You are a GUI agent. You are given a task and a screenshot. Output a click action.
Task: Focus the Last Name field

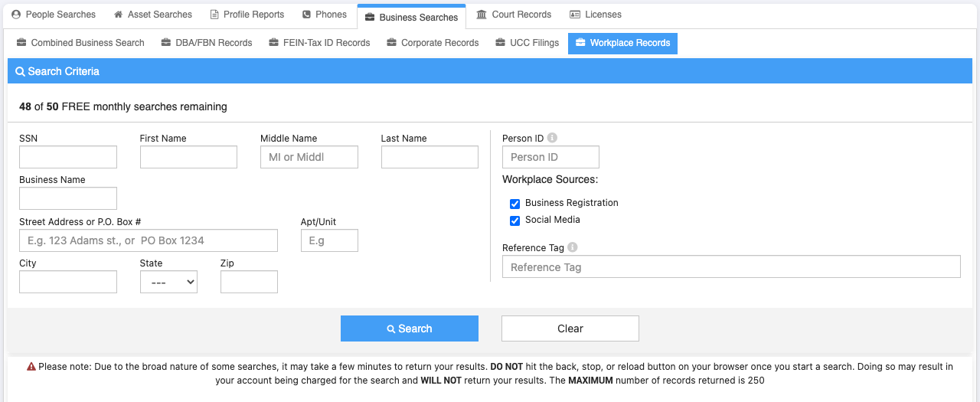tap(430, 157)
